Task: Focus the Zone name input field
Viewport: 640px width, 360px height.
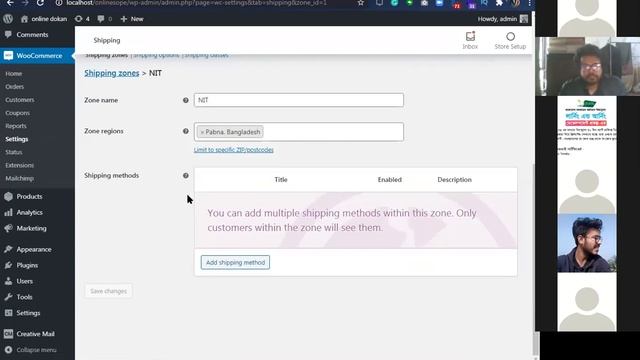Action: click(x=299, y=100)
